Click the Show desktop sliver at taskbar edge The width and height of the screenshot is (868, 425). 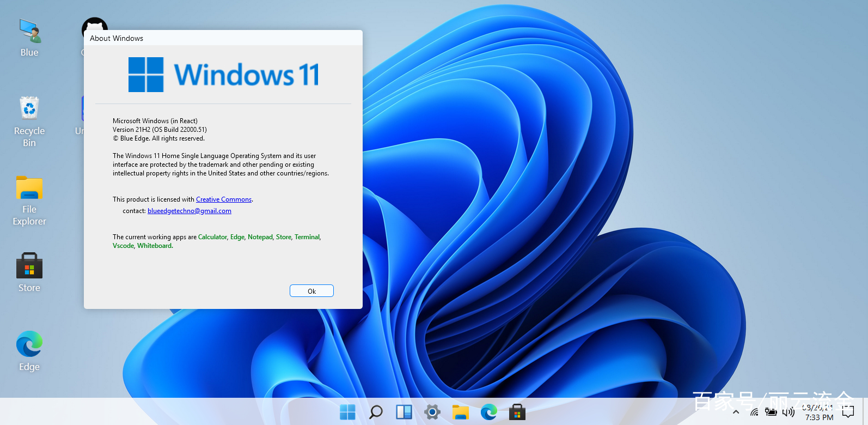coord(865,412)
